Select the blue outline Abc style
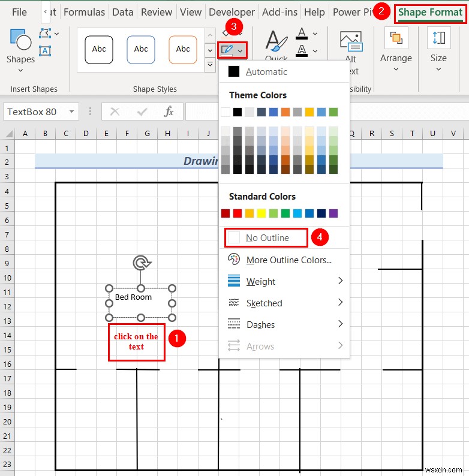469x476 pixels. point(141,50)
